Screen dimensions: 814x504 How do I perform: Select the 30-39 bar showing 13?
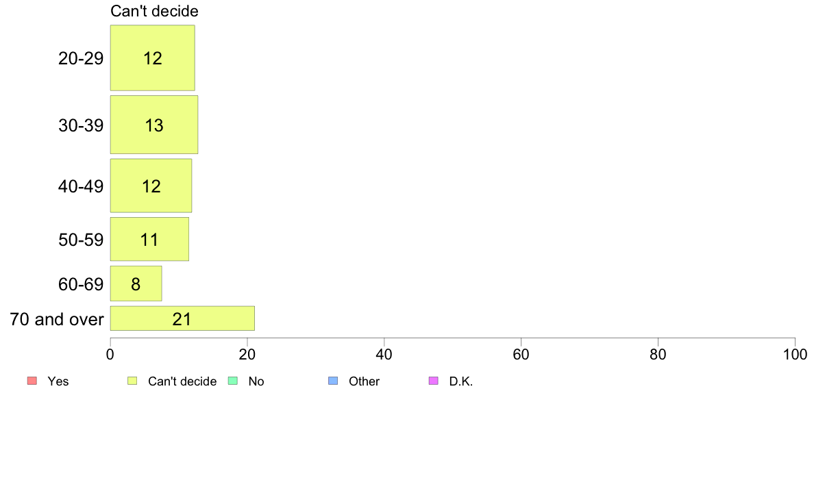tap(154, 125)
